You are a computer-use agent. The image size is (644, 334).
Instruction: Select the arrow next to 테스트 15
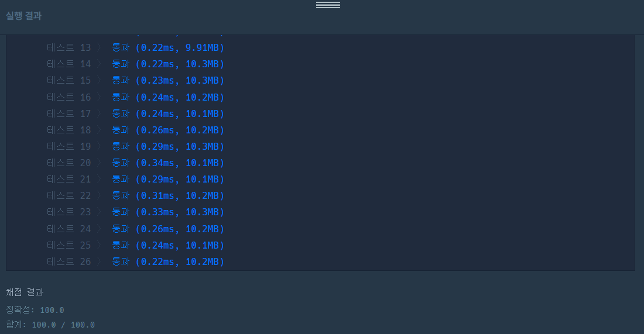tap(99, 80)
